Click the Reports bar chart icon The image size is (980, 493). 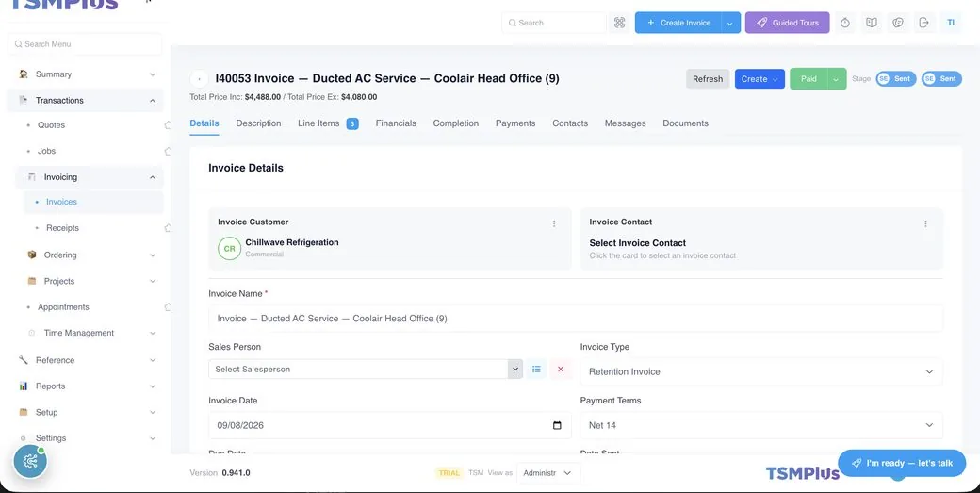click(24, 386)
